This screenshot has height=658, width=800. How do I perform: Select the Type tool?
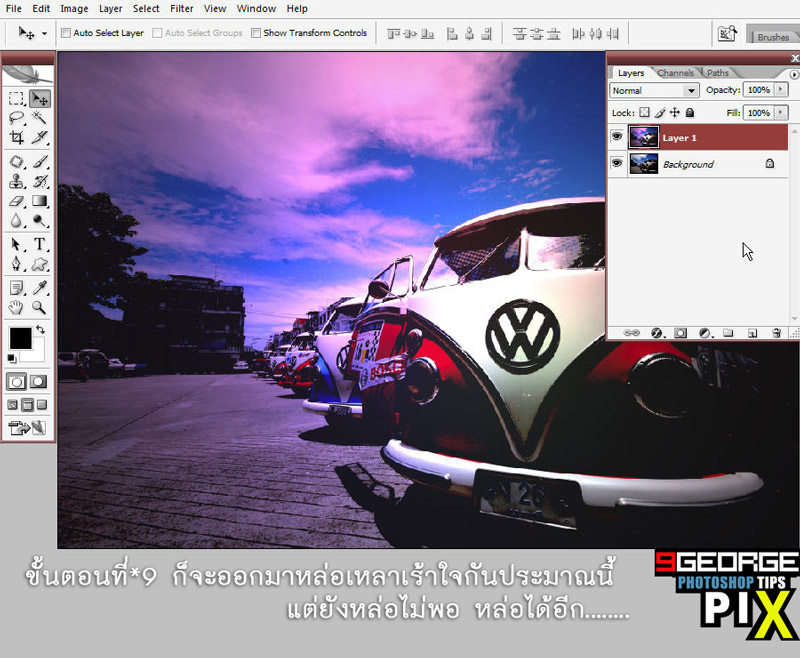pos(39,244)
